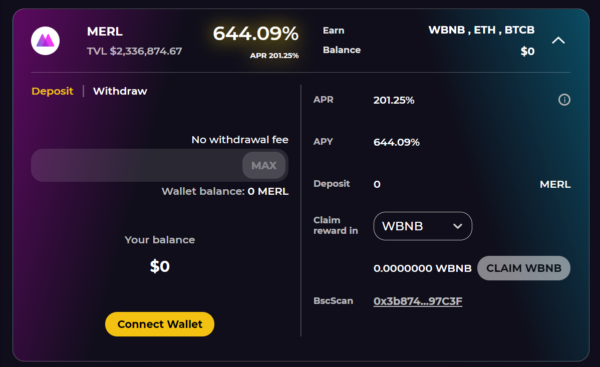
Task: Click the Connect Wallet button
Action: point(160,324)
